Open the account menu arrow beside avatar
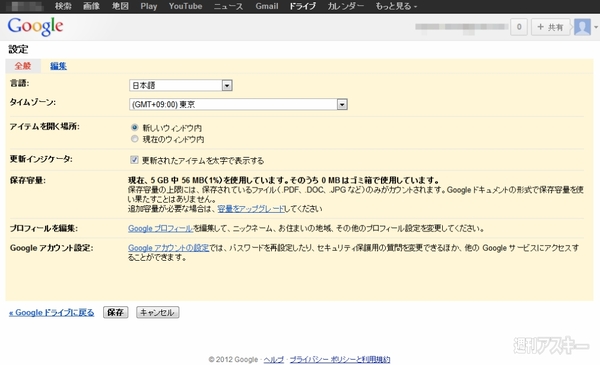Viewport: 600px width, 365px height. [x=595, y=27]
